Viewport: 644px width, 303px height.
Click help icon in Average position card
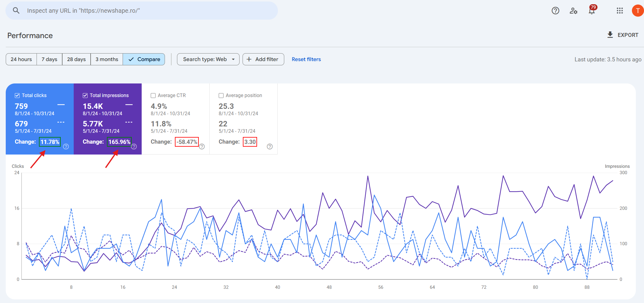point(270,147)
